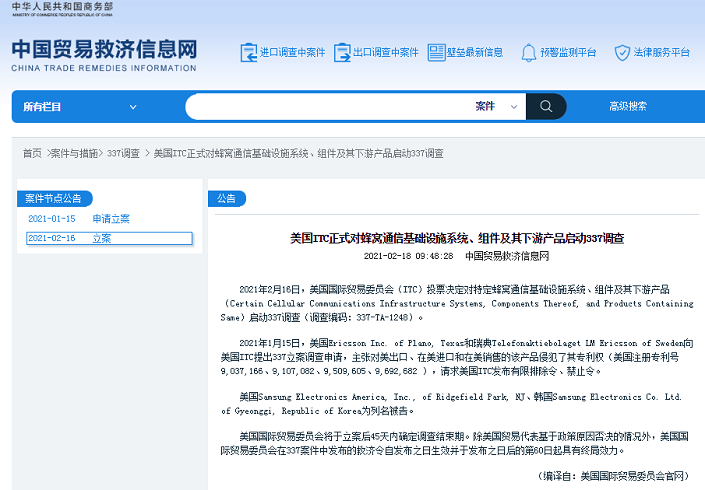705x490 pixels.
Task: Click the 337调查 breadcrumb link
Action: click(x=123, y=154)
